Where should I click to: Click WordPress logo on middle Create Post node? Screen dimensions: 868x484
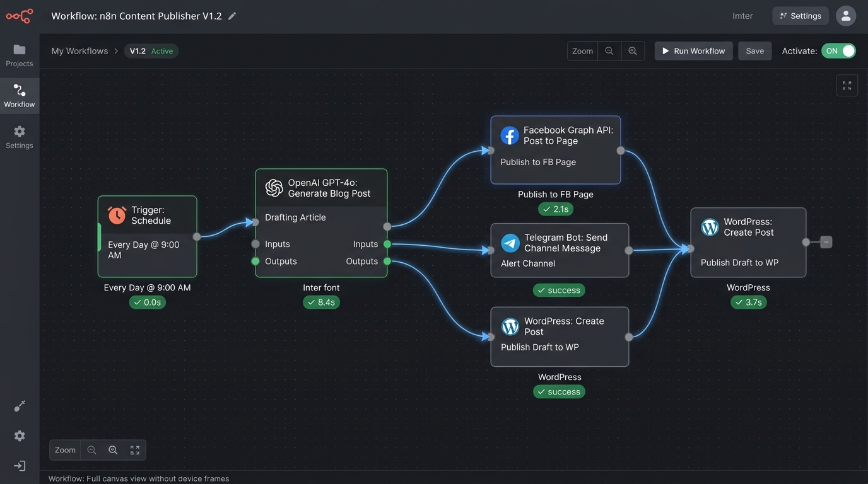pos(510,326)
